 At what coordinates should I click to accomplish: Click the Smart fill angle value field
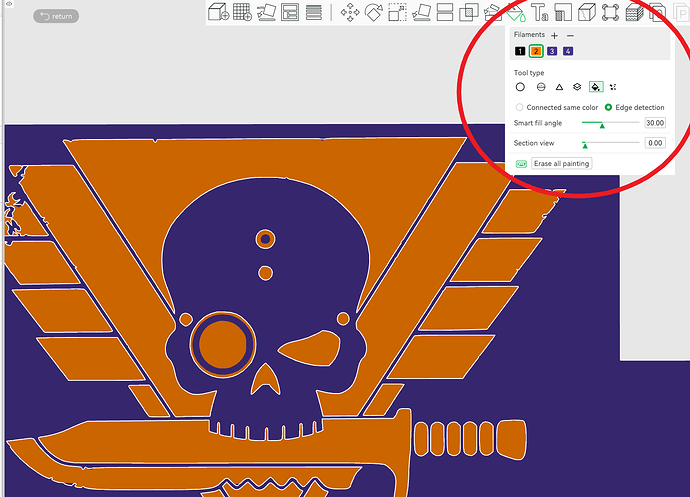(655, 123)
